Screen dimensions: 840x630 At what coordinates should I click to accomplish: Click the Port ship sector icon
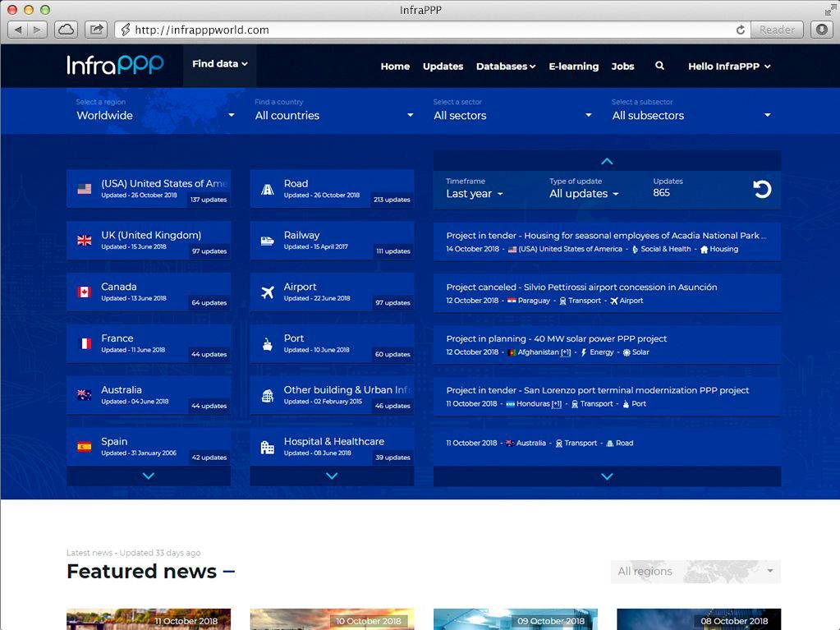pyautogui.click(x=267, y=344)
